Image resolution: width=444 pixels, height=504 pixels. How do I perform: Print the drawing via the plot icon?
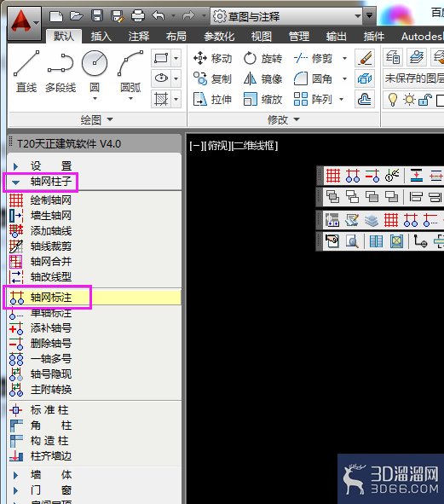138,15
